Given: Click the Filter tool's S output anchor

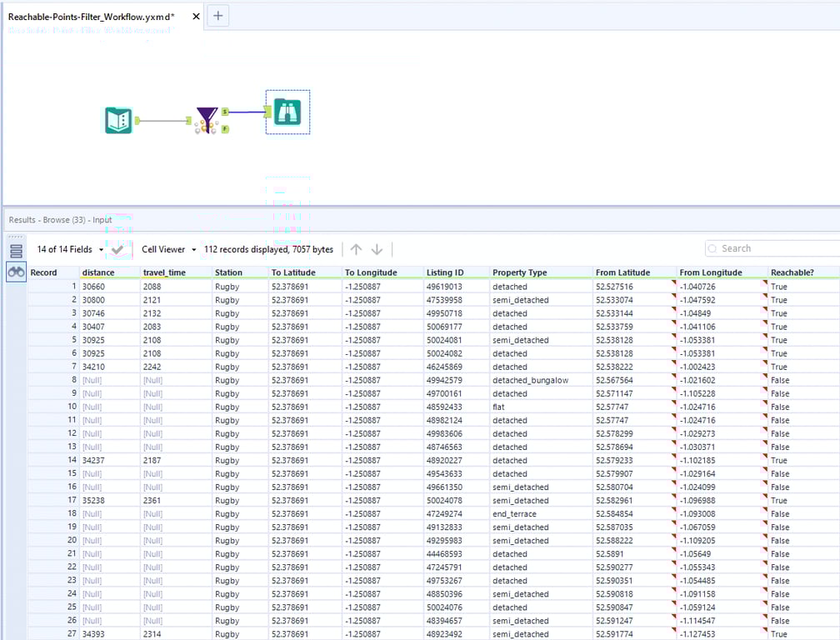Looking at the screenshot, I should [225, 112].
